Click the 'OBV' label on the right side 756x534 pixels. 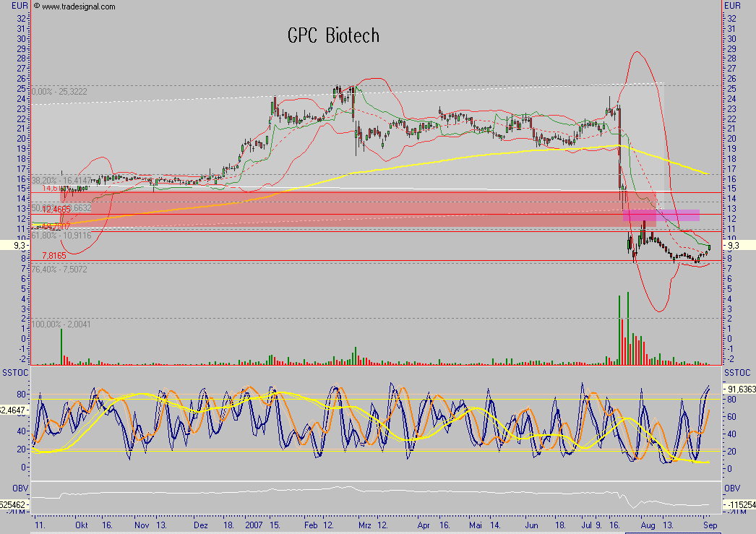(x=732, y=488)
